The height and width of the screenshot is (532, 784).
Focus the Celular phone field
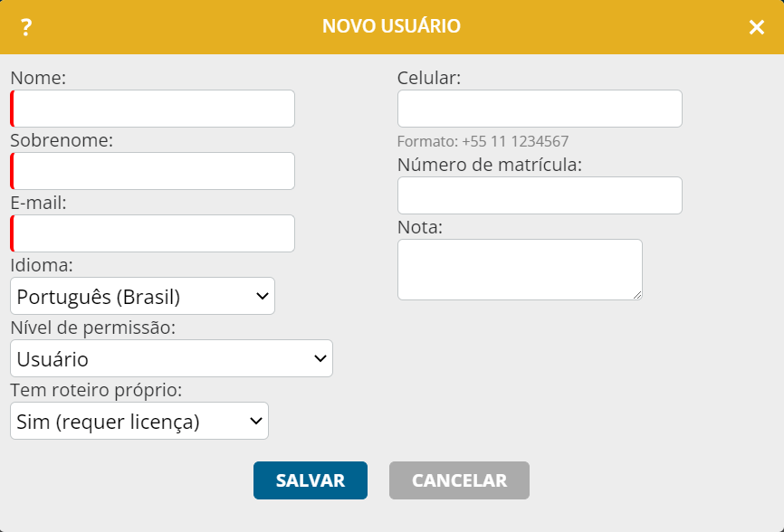pyautogui.click(x=540, y=109)
